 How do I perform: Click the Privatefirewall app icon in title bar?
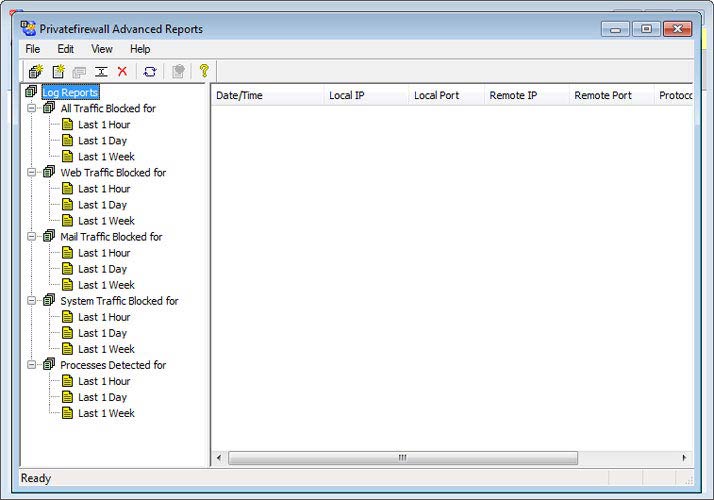tap(28, 29)
